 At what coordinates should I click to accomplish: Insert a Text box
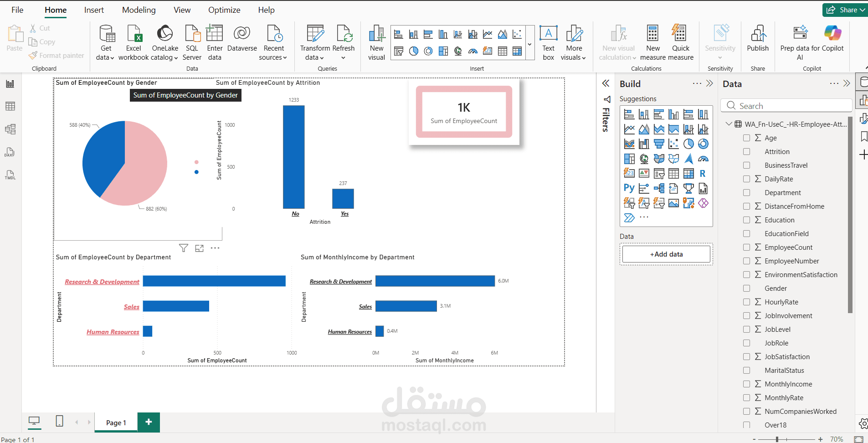[x=549, y=43]
